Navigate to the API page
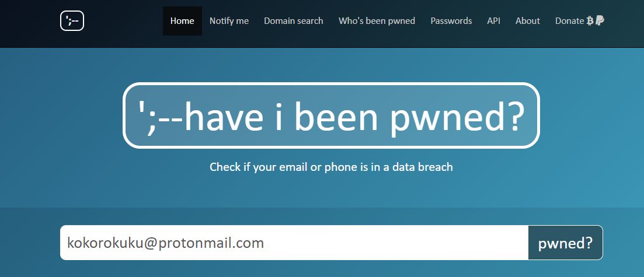Image resolution: width=644 pixels, height=277 pixels. (x=494, y=21)
